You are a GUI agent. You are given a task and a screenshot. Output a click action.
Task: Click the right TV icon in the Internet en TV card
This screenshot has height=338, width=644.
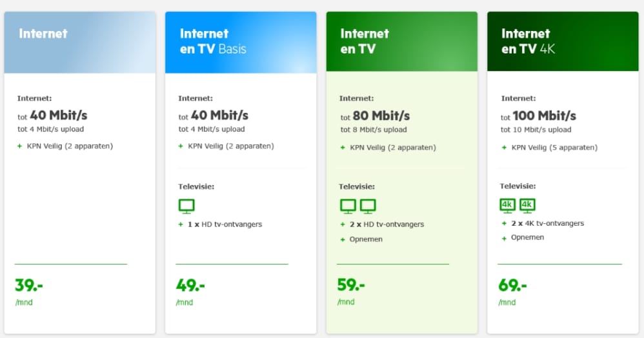click(368, 206)
